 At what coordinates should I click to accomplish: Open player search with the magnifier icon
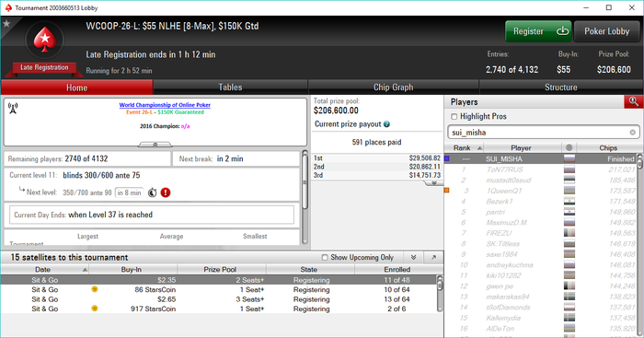click(633, 101)
